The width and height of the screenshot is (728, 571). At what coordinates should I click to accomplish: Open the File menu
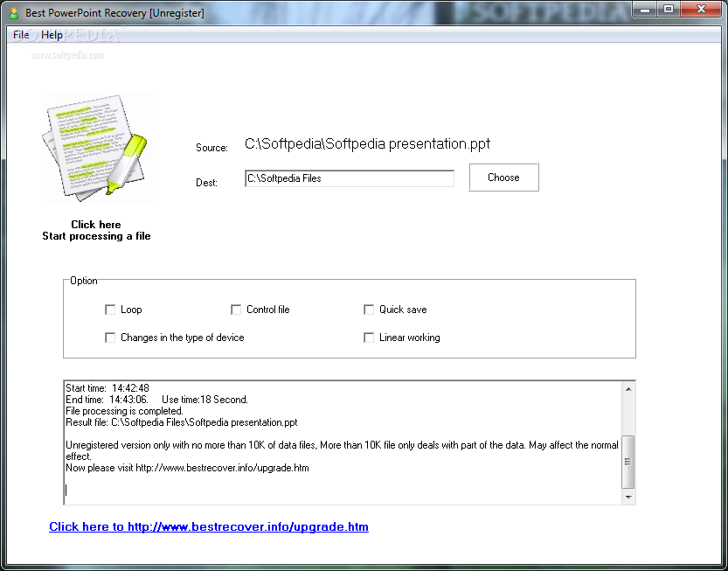click(x=21, y=35)
